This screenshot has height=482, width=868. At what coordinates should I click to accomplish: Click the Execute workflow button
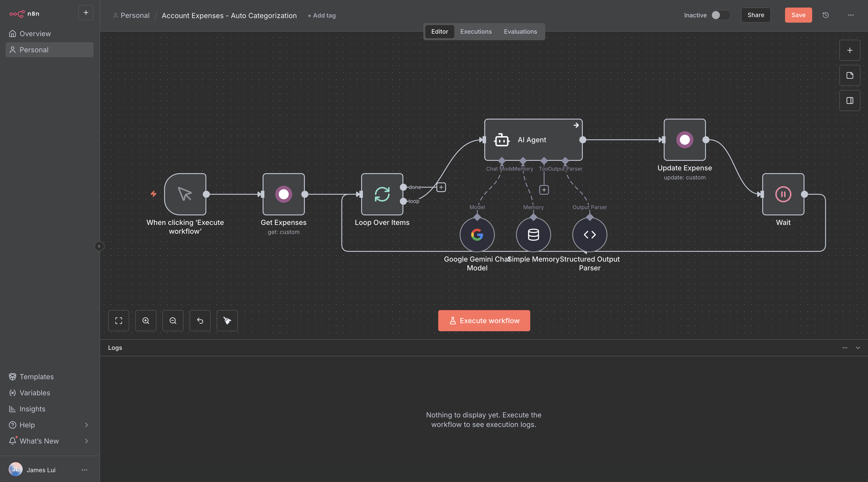[484, 321]
